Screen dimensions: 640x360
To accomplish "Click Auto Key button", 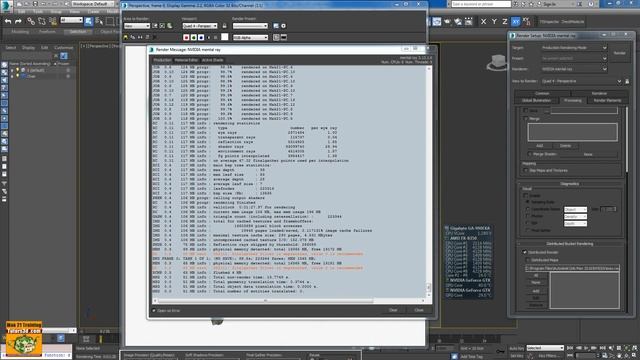I will (516, 348).
